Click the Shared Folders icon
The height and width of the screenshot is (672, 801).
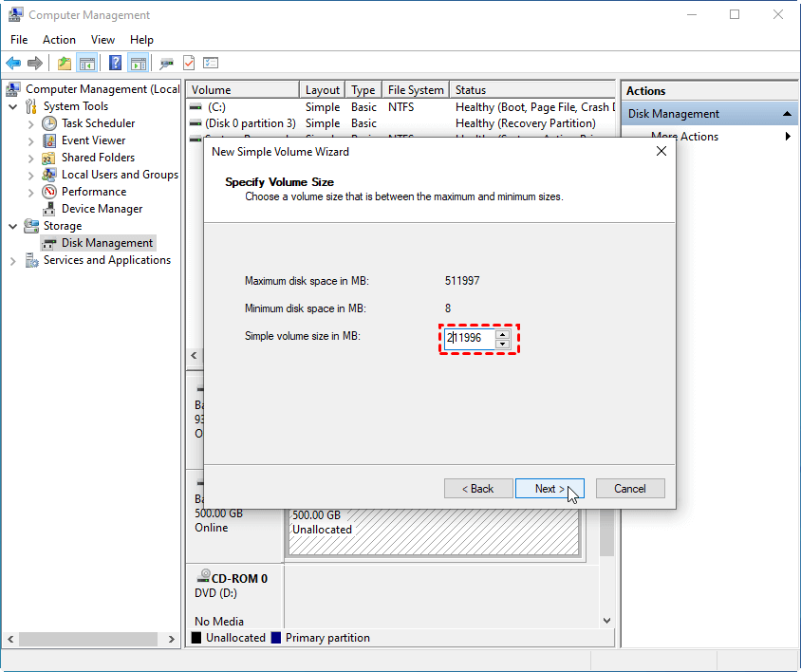click(48, 158)
